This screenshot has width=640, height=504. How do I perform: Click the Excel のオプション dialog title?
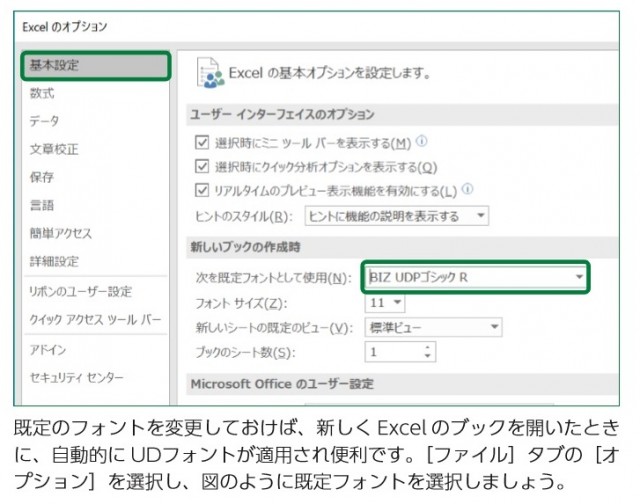click(64, 27)
